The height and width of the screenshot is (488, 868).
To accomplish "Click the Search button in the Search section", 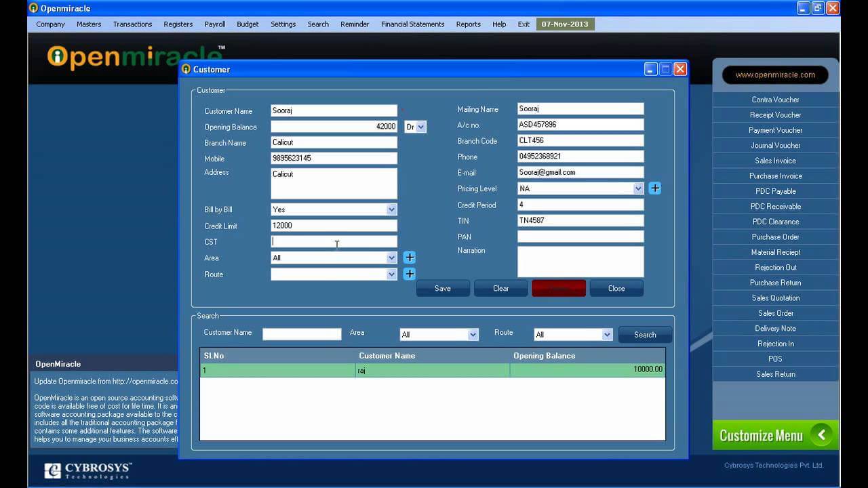I will 645,335.
